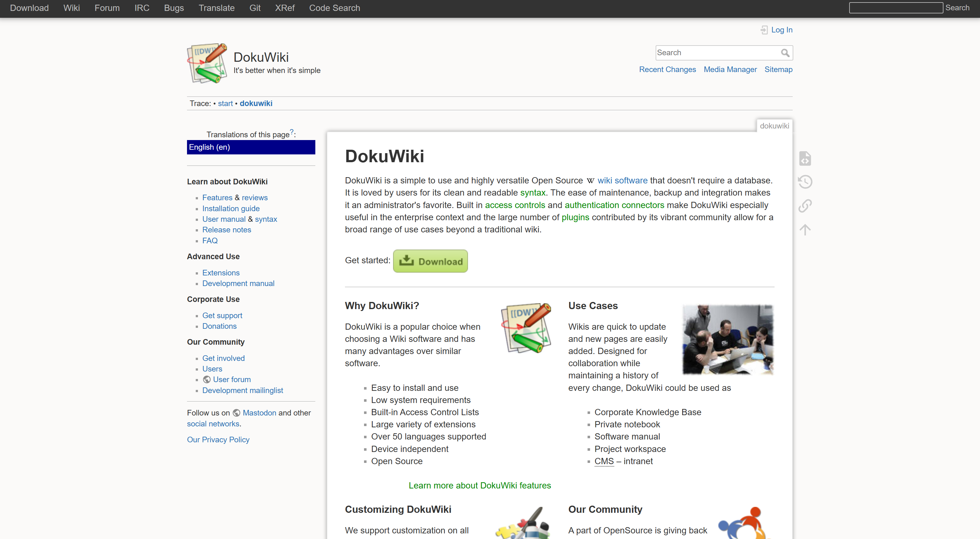Open Code Search in the top bar
The width and height of the screenshot is (980, 539).
click(334, 8)
